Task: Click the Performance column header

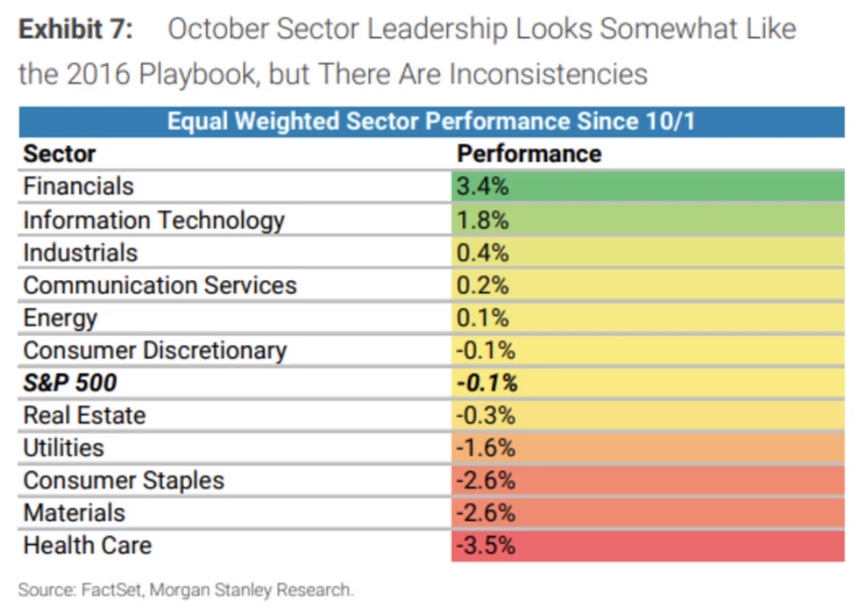Action: pyautogui.click(x=529, y=154)
